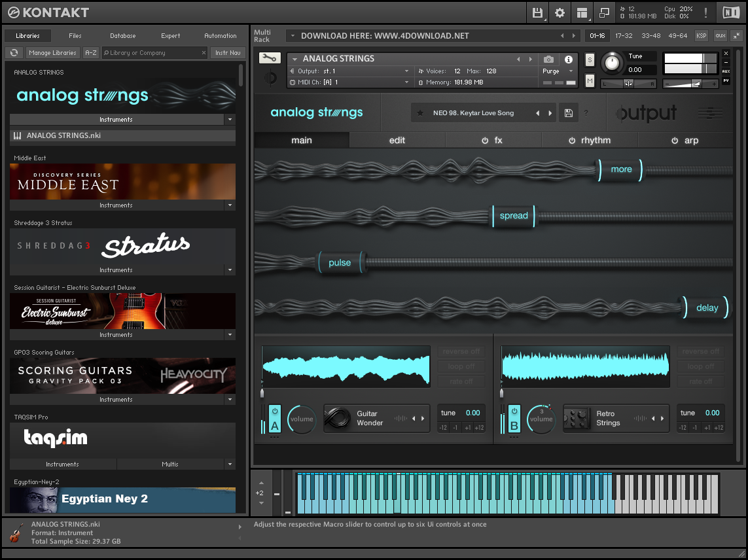Click the refresh libraries icon
748x560 pixels.
click(14, 53)
